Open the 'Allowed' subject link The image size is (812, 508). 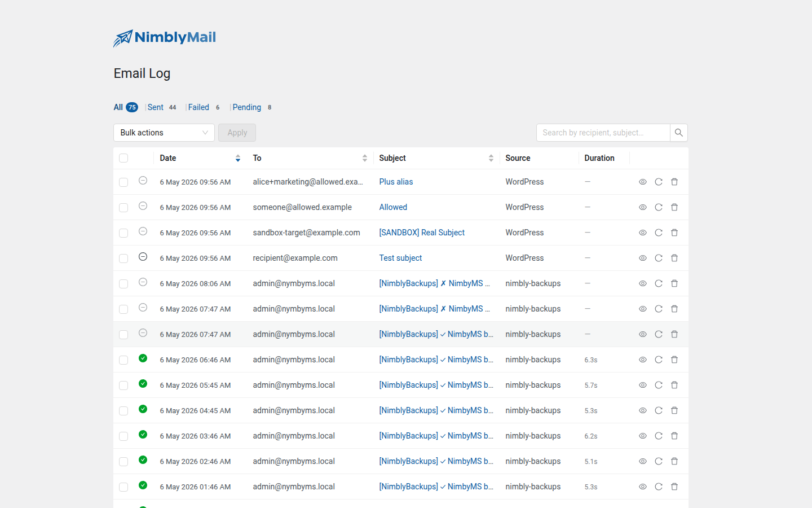point(393,207)
